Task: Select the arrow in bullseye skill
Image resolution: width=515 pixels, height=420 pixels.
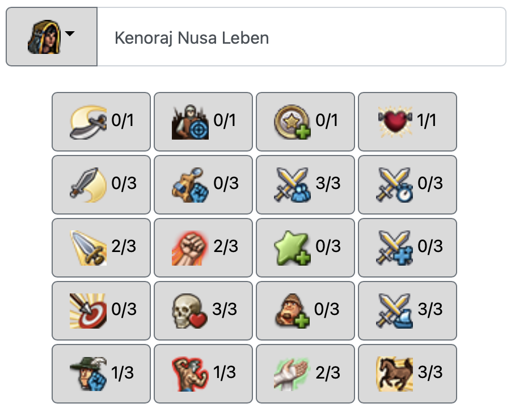Action: click(101, 310)
